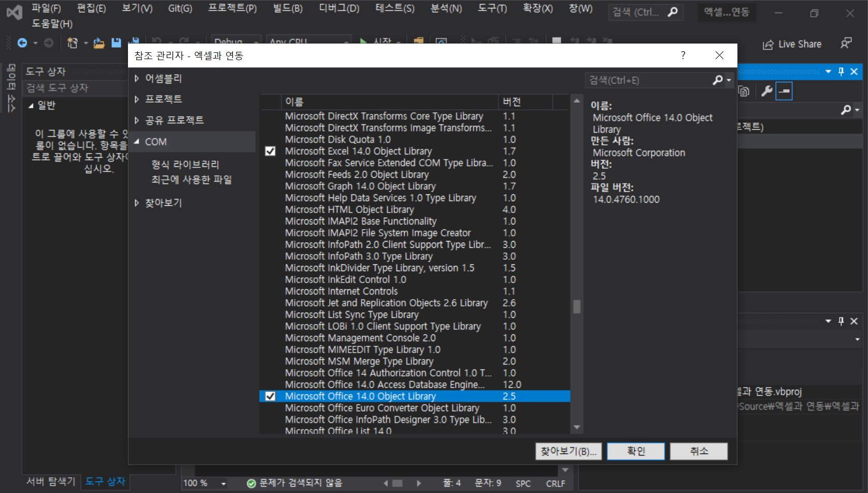Click the save floppy disk icon
Screen dimensions: 868x493
tap(116, 43)
